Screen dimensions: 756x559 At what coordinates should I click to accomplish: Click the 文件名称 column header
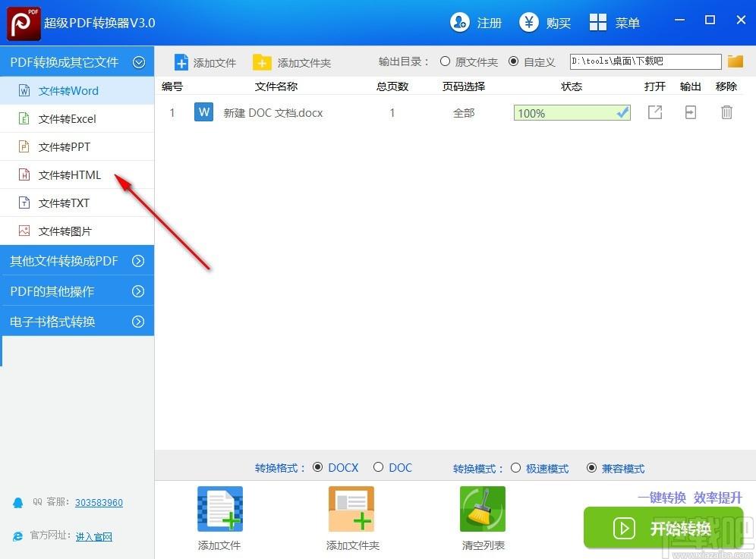coord(276,86)
